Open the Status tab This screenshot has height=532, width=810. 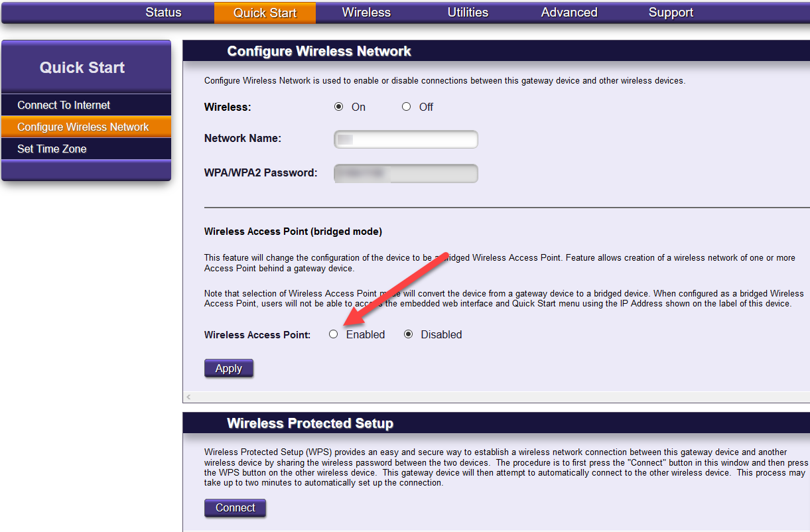click(163, 13)
